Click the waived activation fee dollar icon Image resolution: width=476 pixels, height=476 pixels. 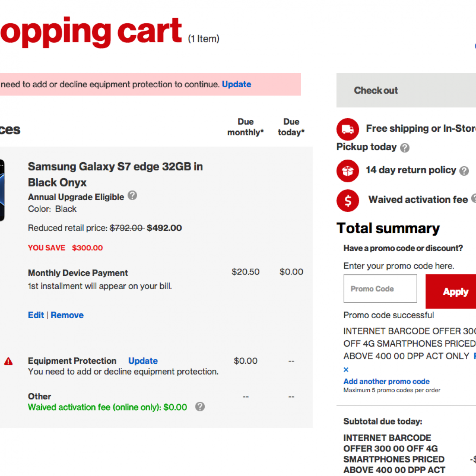click(347, 201)
